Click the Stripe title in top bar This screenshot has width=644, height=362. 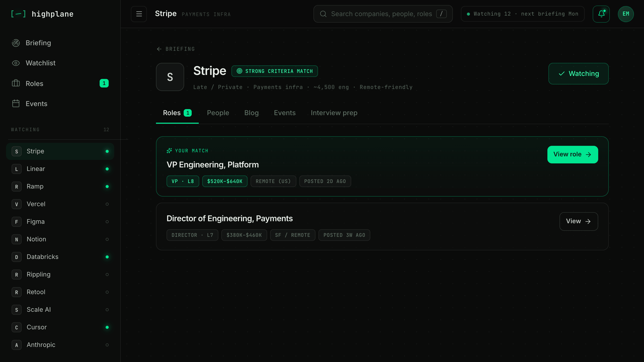pyautogui.click(x=166, y=14)
